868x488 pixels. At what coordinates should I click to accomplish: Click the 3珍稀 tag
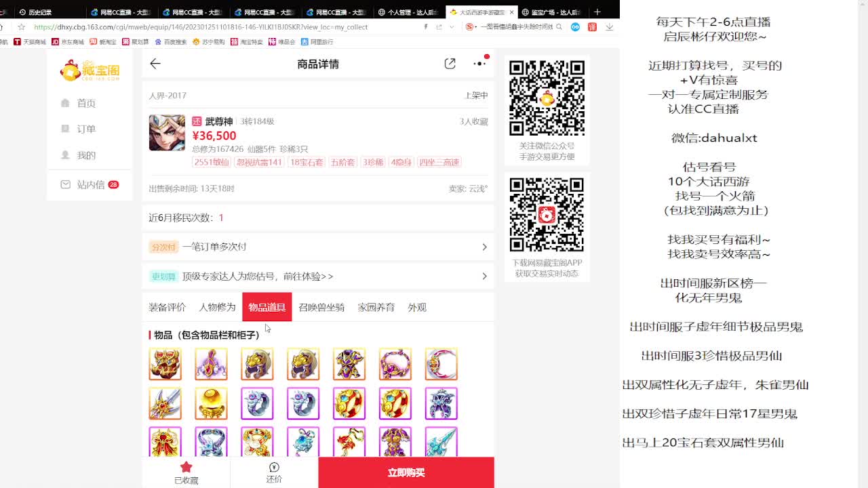tap(372, 162)
